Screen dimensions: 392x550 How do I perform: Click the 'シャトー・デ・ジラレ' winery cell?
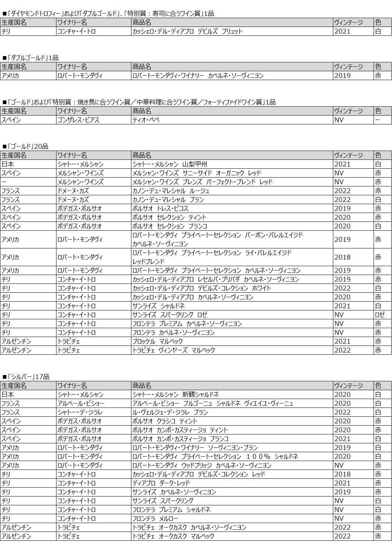click(93, 412)
